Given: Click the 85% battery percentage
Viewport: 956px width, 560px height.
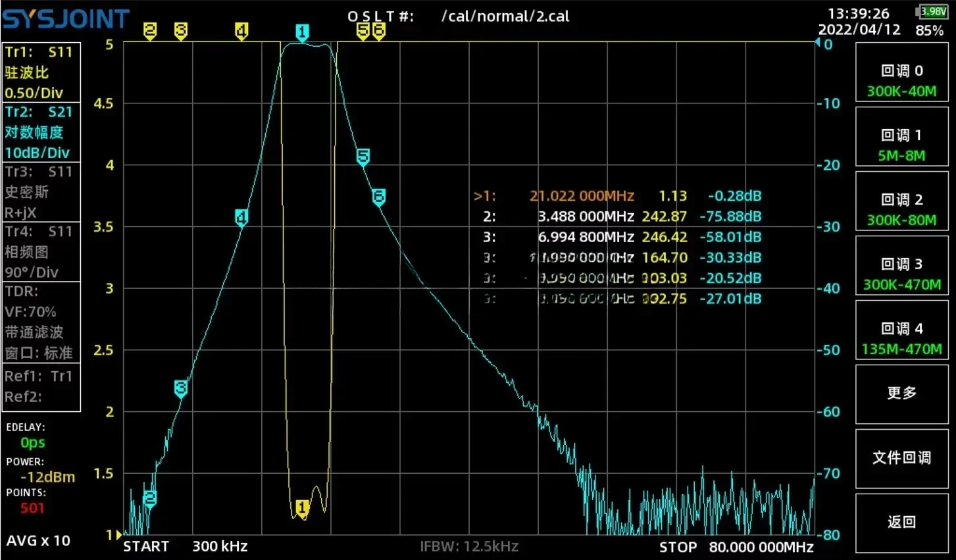Looking at the screenshot, I should 930,30.
